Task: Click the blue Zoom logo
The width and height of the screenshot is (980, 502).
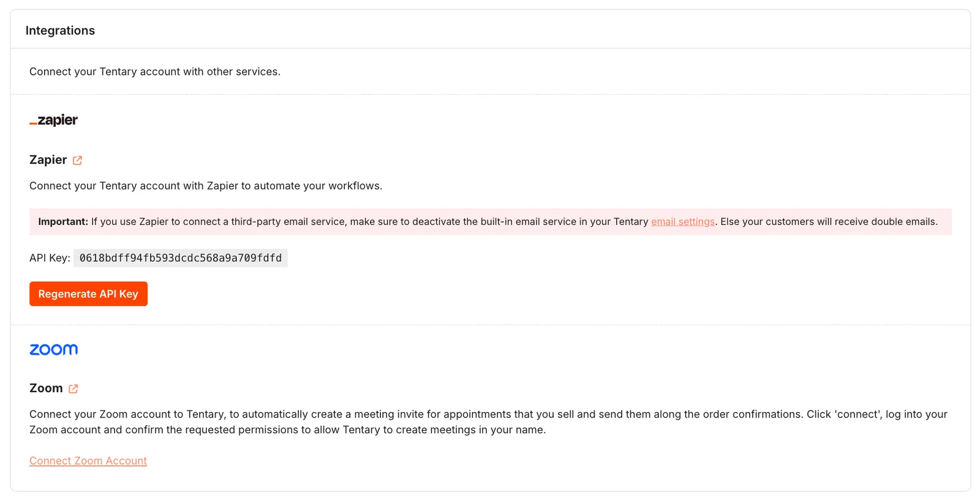Action: 54,349
